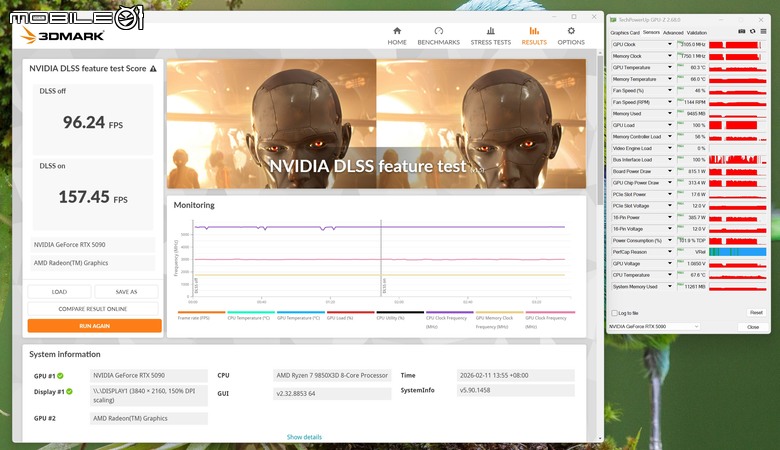Open the GPU-Z hamburger menu icon
Screen dimensions: 780x450
point(763,31)
